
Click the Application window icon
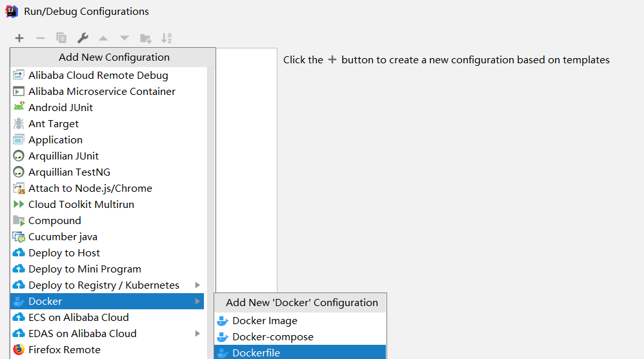coord(19,139)
